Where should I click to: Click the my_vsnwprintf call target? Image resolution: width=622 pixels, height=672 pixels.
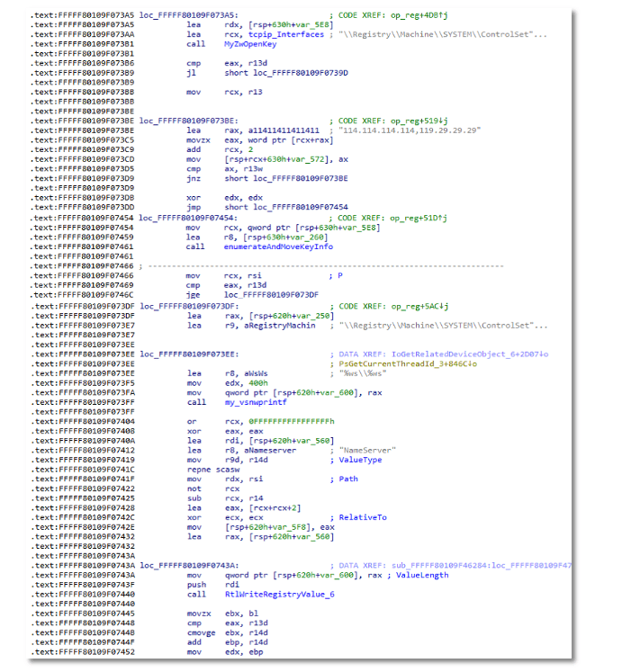pos(256,402)
